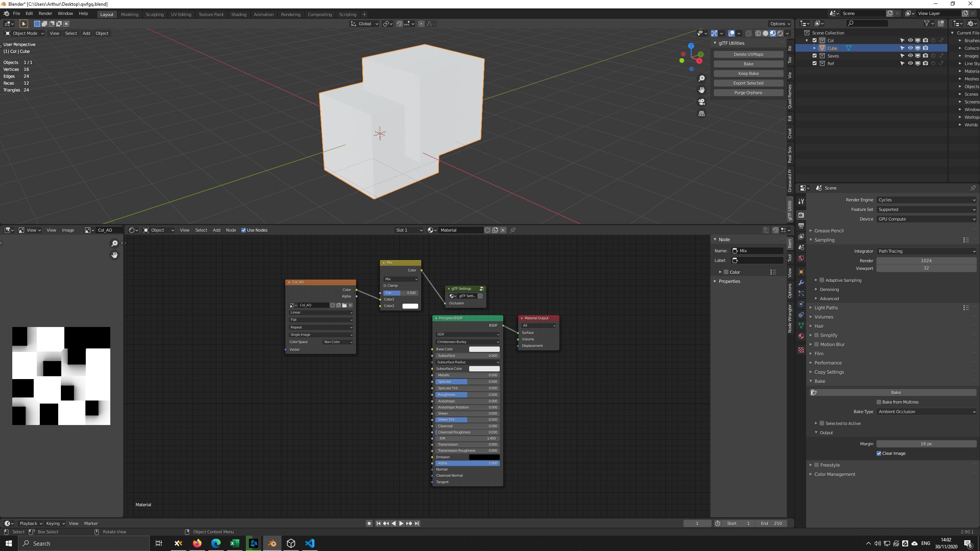Click the Purge Orphans button

[748, 93]
